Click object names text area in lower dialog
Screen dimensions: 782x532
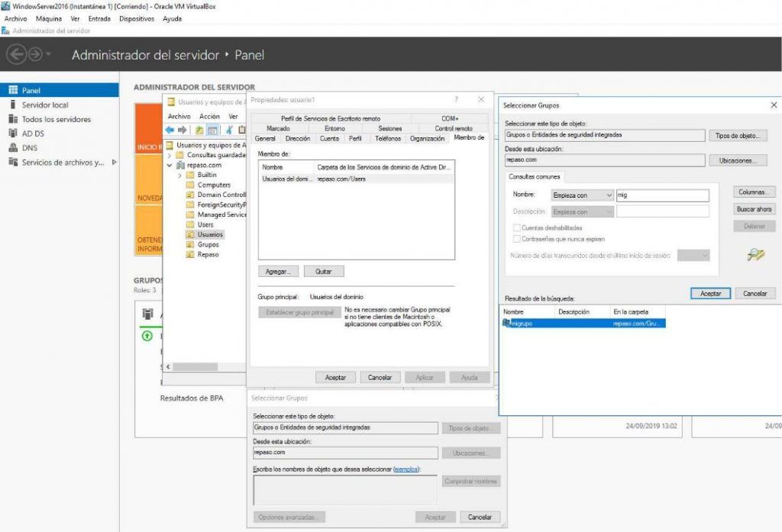pyautogui.click(x=345, y=490)
